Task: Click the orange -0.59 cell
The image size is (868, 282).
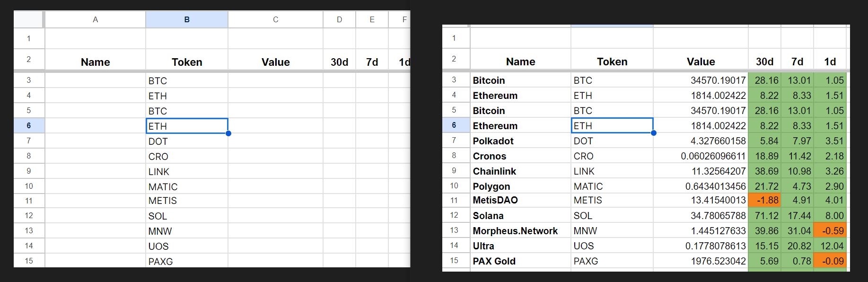Action: 830,231
